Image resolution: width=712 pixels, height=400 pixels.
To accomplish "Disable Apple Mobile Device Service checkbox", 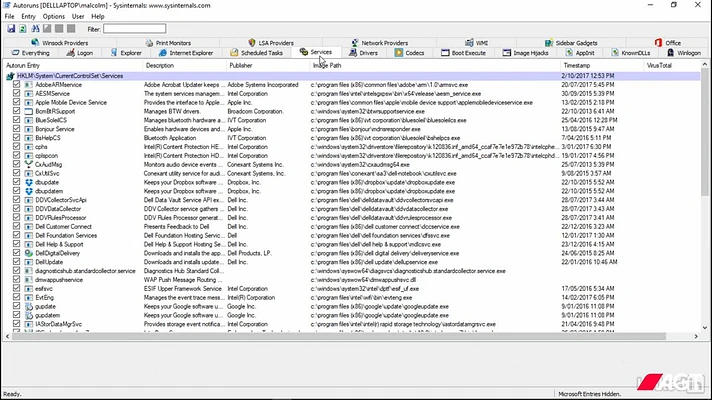I will click(x=16, y=102).
